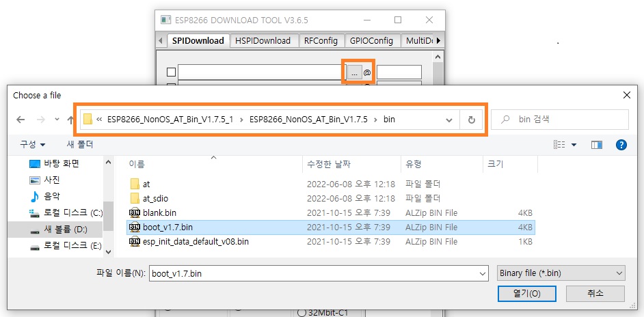The image size is (644, 317).
Task: Show more tabs in download tool
Action: click(438, 41)
